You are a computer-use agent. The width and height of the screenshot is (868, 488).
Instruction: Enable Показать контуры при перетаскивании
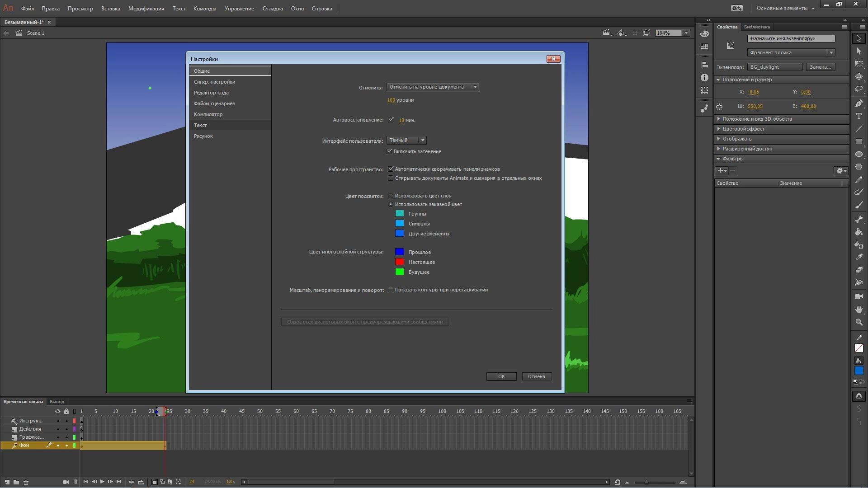point(391,290)
